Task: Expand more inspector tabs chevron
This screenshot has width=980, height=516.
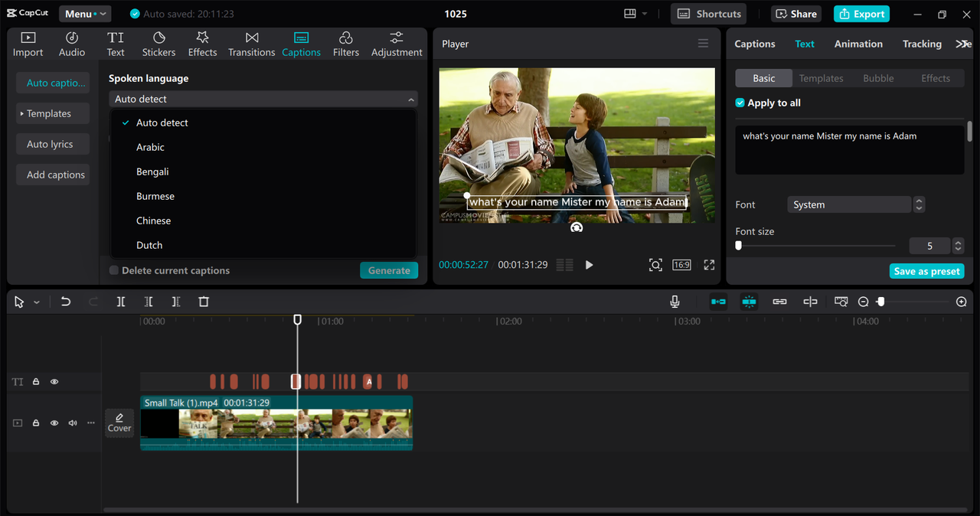Action: point(963,44)
